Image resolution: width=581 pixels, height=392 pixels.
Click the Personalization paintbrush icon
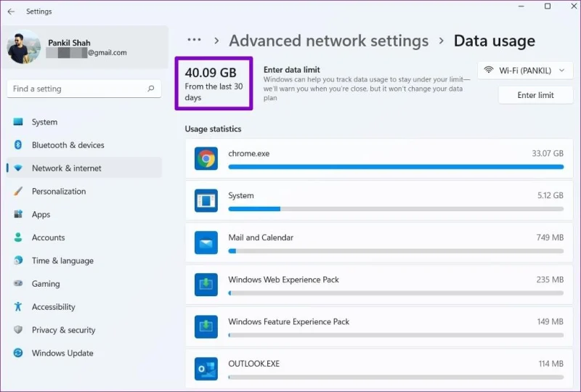(x=18, y=191)
